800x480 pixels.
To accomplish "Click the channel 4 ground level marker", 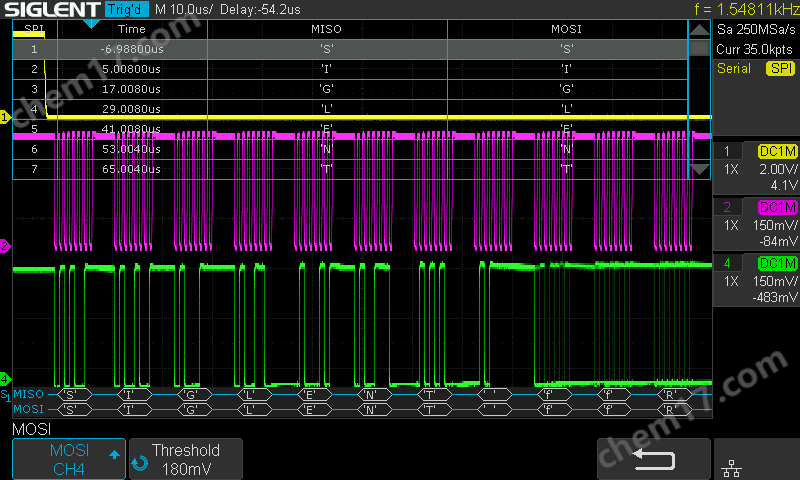I will coord(5,379).
